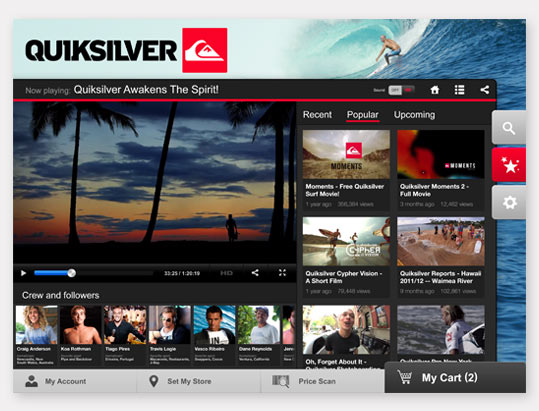Select the Popular tab
Viewport: 539px width, 411px height.
(x=363, y=115)
